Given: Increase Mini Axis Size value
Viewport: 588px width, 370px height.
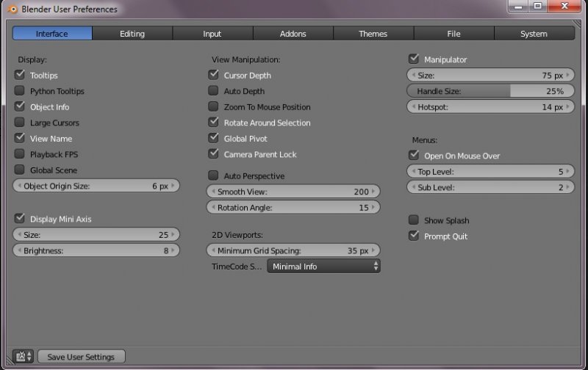Looking at the screenshot, I should coord(173,234).
